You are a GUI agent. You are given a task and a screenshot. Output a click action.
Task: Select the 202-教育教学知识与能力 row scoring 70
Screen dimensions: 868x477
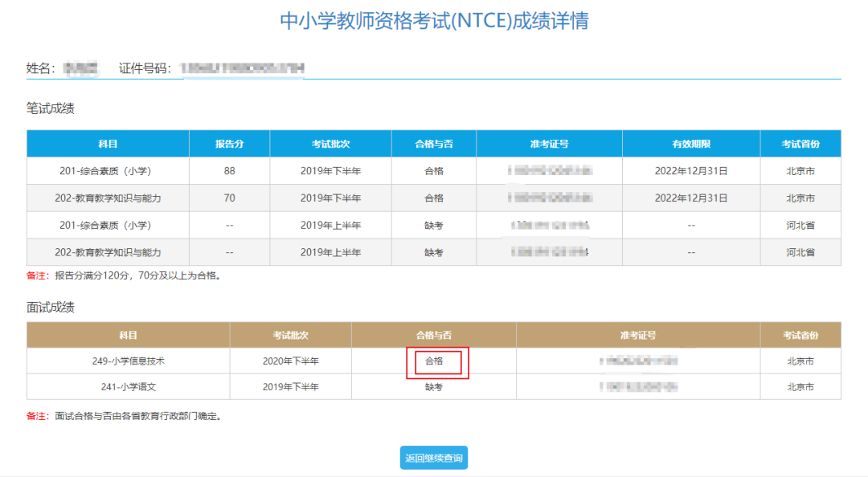coord(107,198)
